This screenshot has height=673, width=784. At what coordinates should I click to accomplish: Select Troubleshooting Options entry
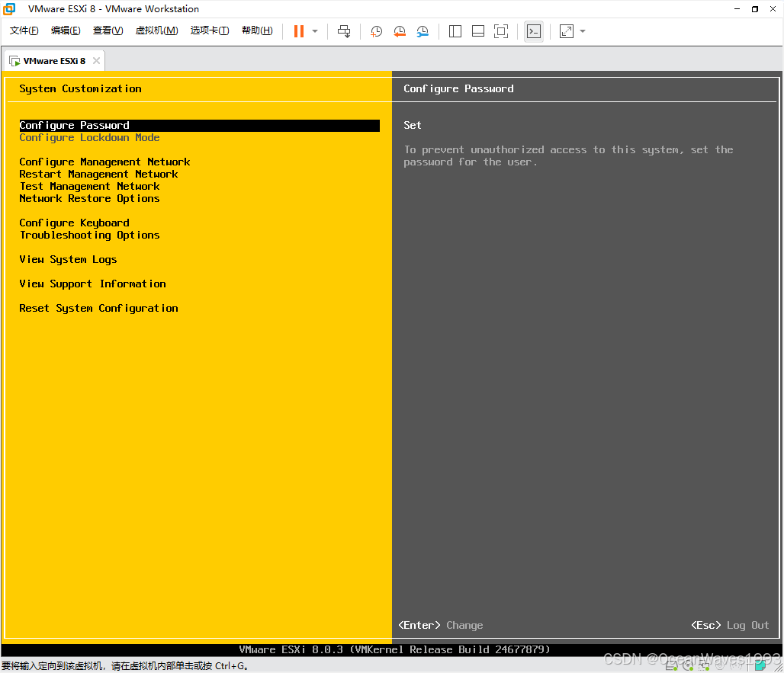coord(89,236)
